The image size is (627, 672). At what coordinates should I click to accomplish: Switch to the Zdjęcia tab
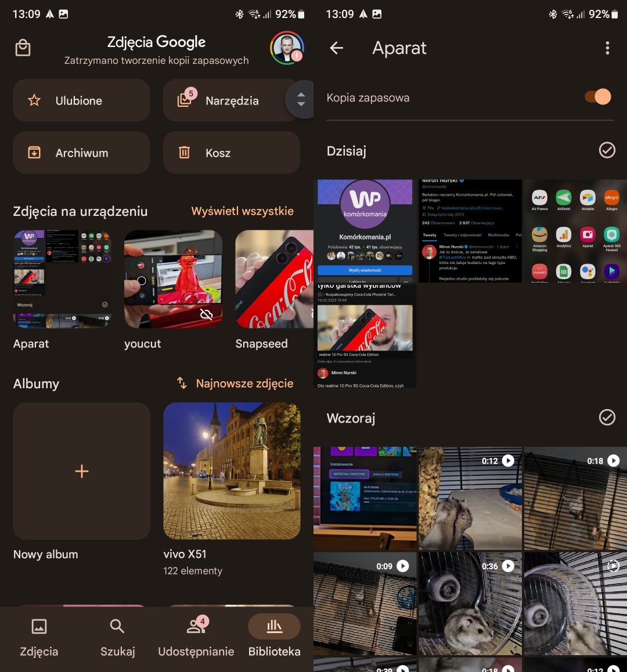(x=39, y=638)
